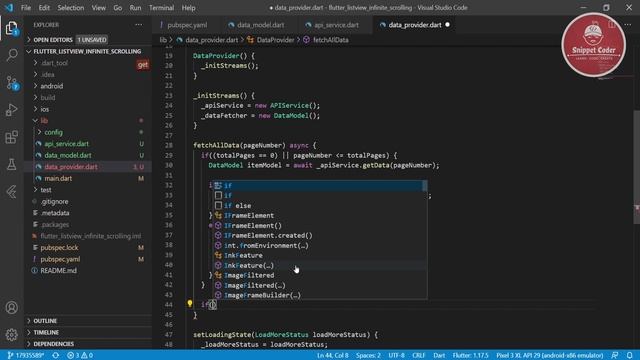Open the Extensions view
The width and height of the screenshot is (640, 360).
tap(11, 137)
